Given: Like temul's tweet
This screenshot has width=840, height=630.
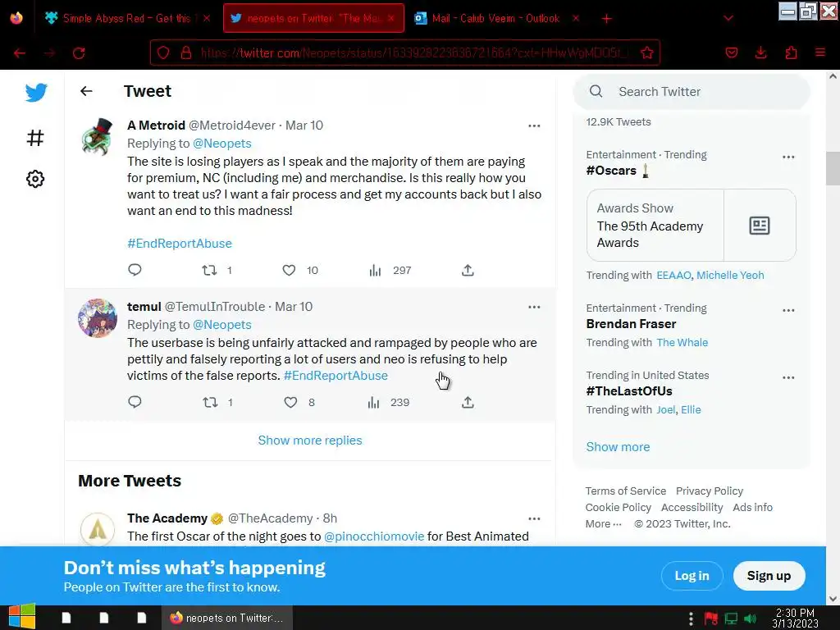Looking at the screenshot, I should click(x=290, y=402).
